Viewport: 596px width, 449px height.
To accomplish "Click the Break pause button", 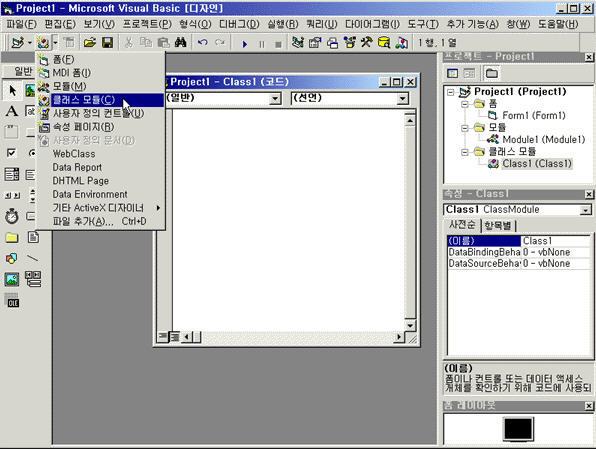I will (262, 44).
